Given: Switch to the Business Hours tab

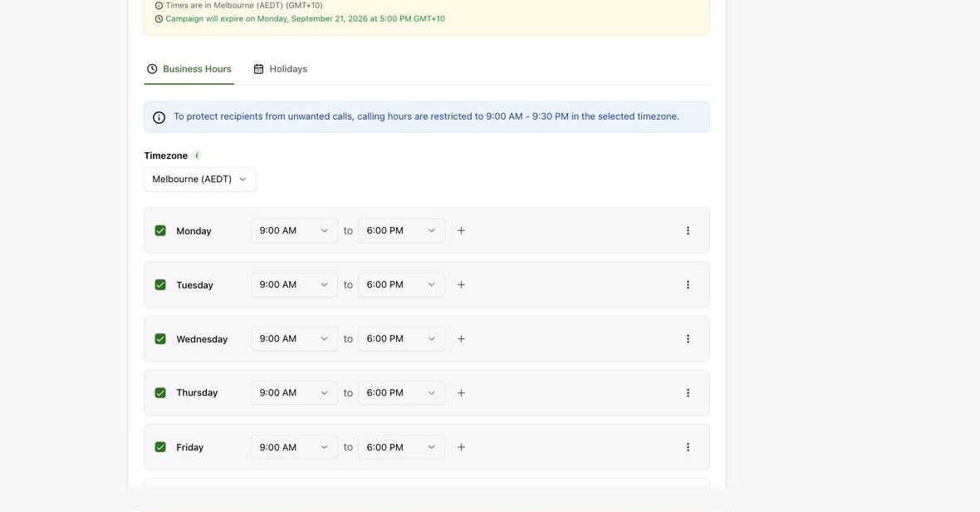Looking at the screenshot, I should [x=189, y=69].
